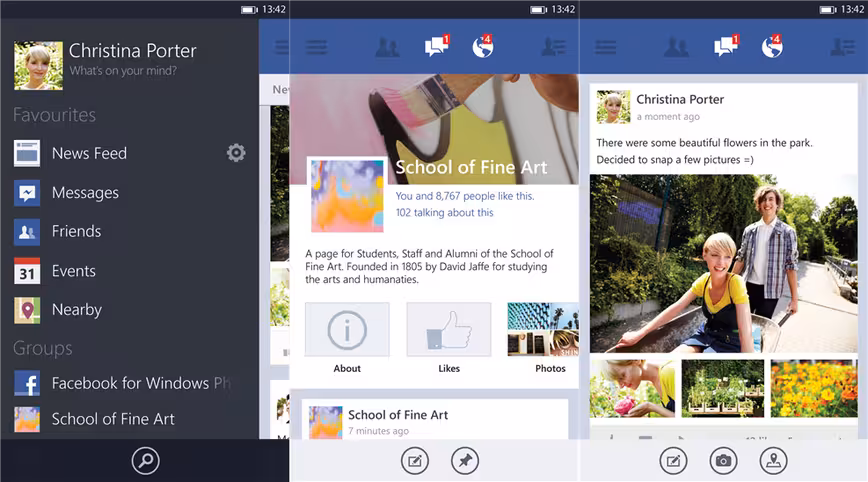Open Messages in the sidebar
868x482 pixels.
coord(85,193)
